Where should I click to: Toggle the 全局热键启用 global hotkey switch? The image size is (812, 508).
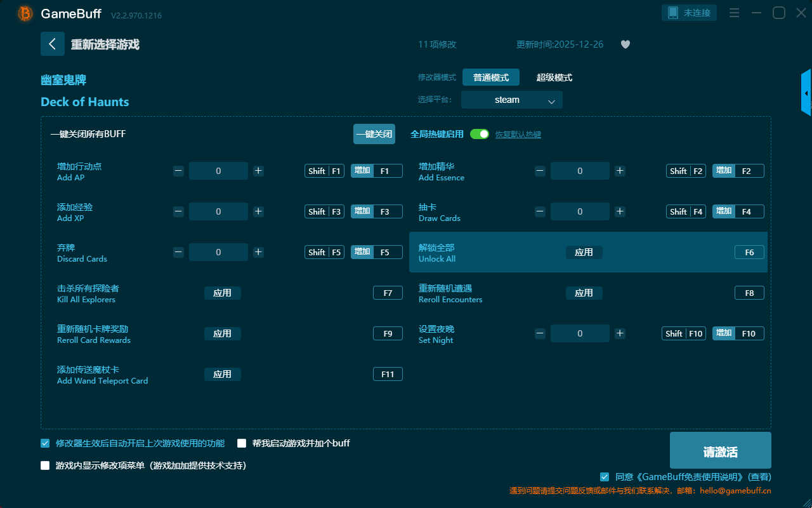[x=479, y=134]
